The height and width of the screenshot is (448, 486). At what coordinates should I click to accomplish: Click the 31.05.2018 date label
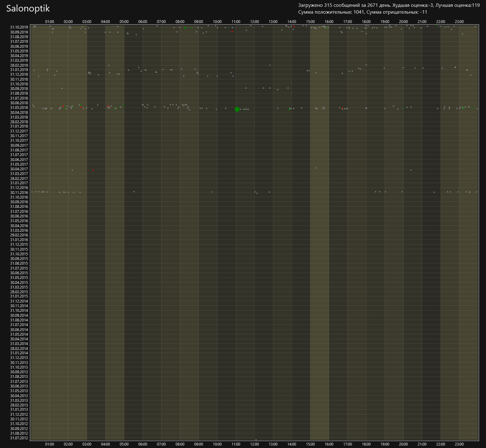pos(19,108)
